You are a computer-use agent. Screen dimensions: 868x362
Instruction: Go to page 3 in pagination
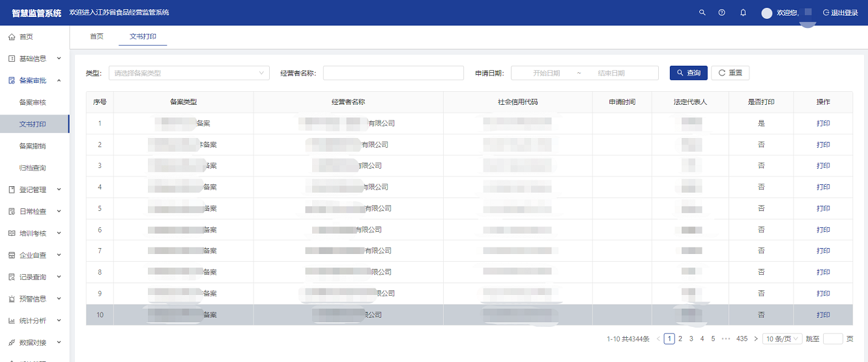click(x=691, y=339)
